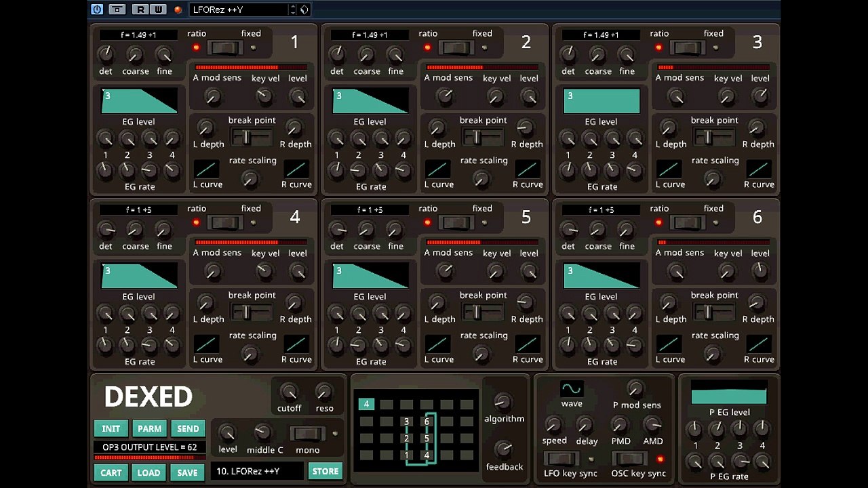Image resolution: width=868 pixels, height=488 pixels.
Task: Click operator 5 break point slider
Action: [x=482, y=312]
